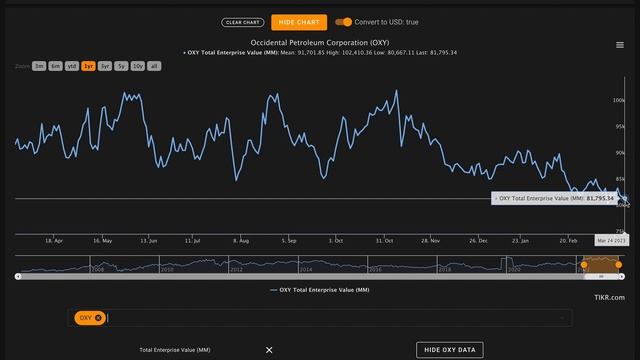640x360 pixels.
Task: Select the 6m zoom range
Action: [56, 66]
